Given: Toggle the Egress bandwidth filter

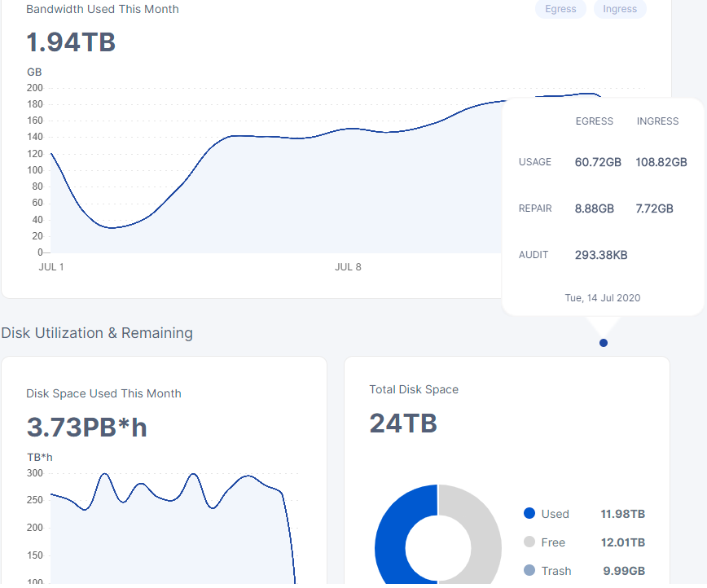Looking at the screenshot, I should click(560, 9).
